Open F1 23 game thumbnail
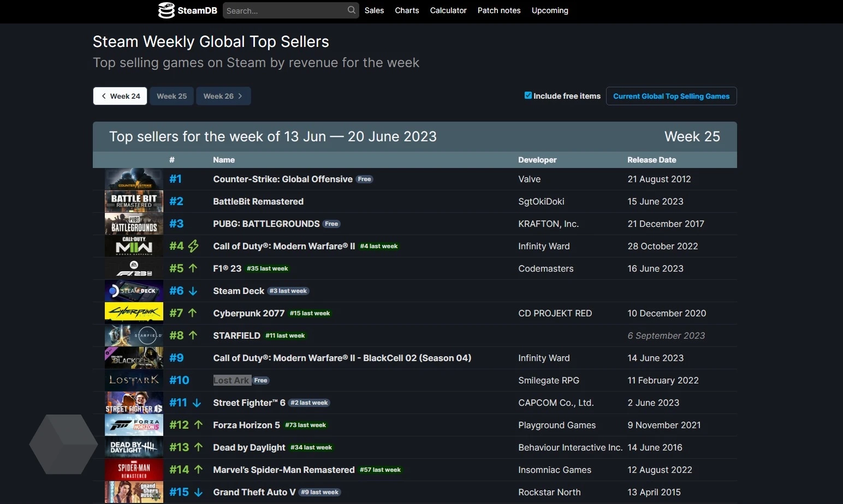This screenshot has width=843, height=504. 134,268
